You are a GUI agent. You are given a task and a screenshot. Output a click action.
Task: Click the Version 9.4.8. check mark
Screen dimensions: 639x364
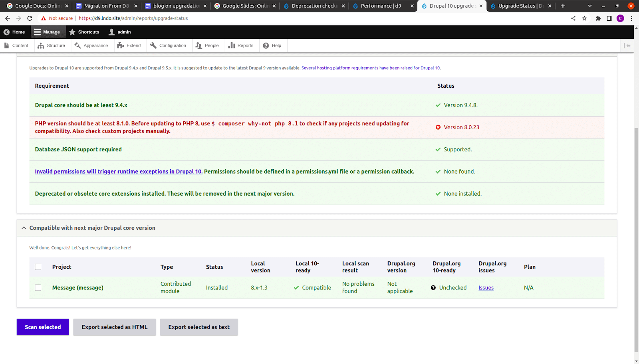pos(438,105)
